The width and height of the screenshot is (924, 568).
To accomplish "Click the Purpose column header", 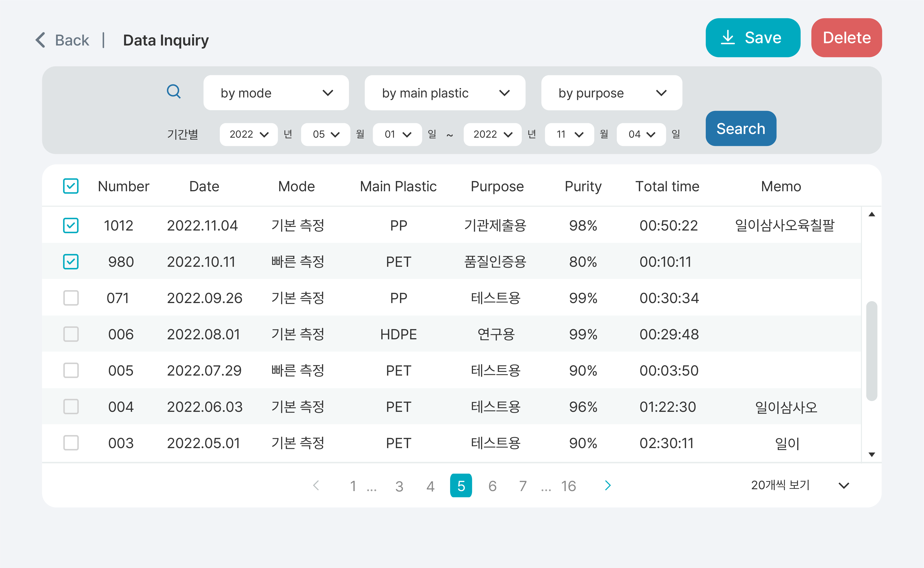I will (497, 186).
